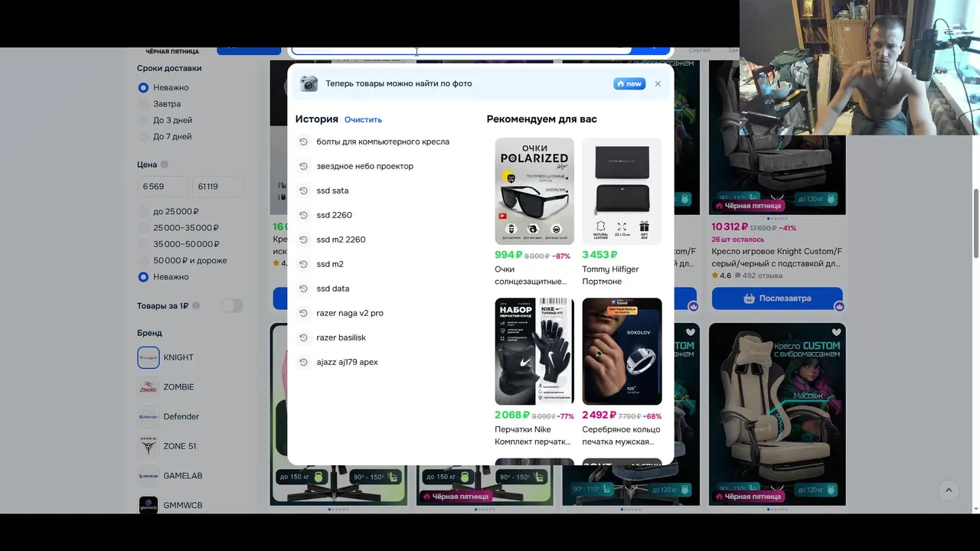Click the 'Послезавтра' add-to-cart button
This screenshot has height=551, width=980.
click(777, 298)
